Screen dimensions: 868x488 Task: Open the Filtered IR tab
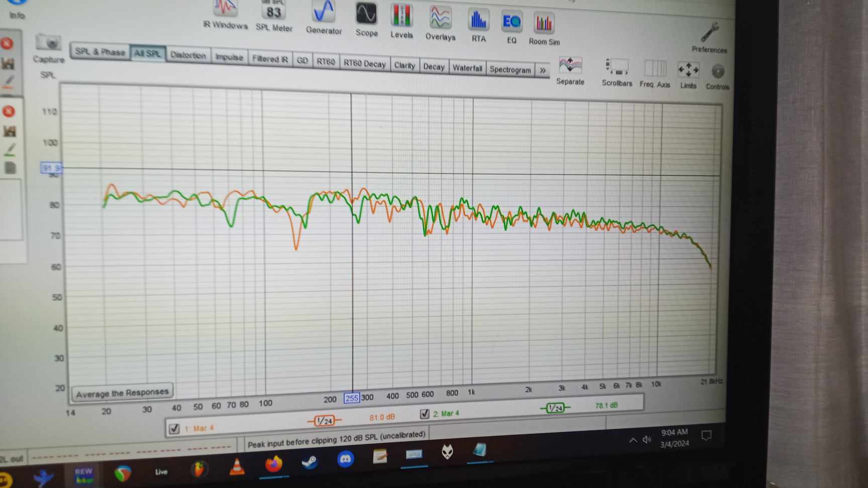tap(270, 59)
